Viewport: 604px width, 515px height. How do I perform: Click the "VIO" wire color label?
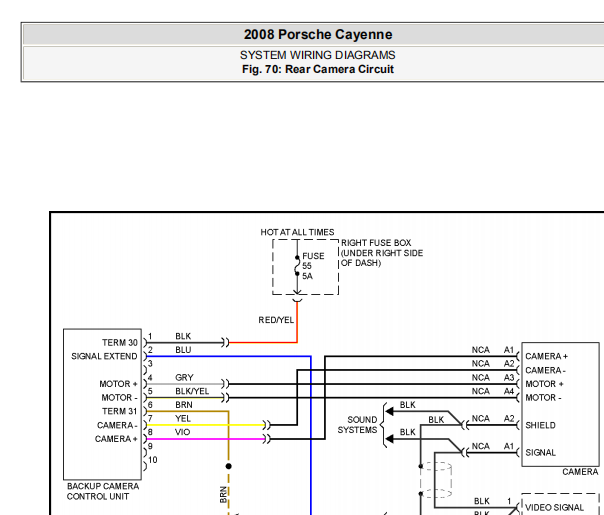pos(183,432)
